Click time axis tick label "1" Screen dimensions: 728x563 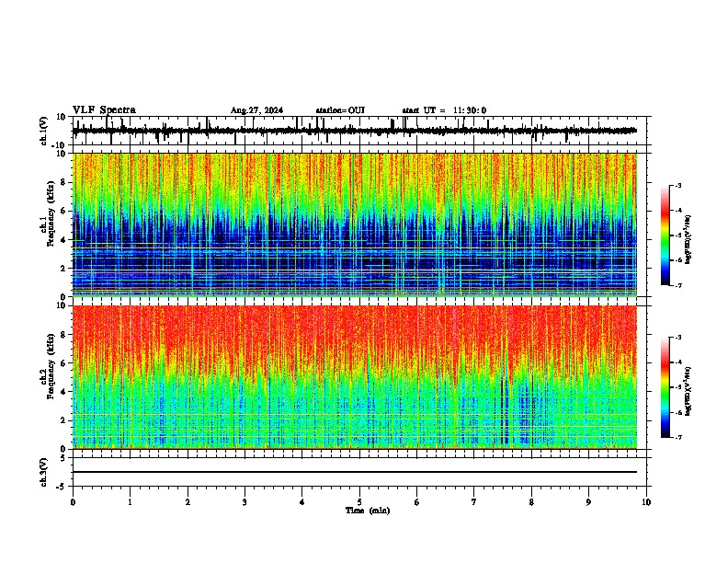131,502
